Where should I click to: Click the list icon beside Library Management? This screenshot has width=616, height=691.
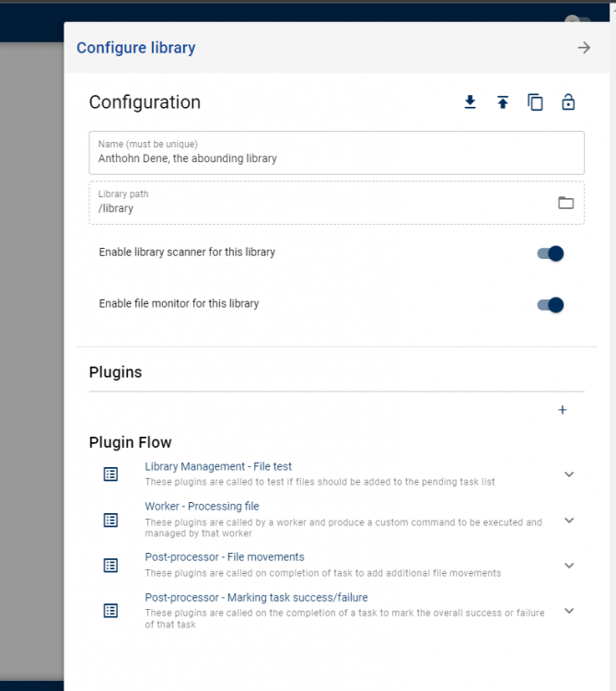110,474
